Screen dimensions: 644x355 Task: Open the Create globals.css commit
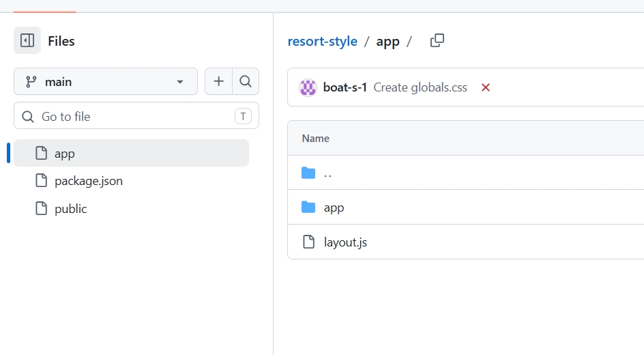coord(420,87)
